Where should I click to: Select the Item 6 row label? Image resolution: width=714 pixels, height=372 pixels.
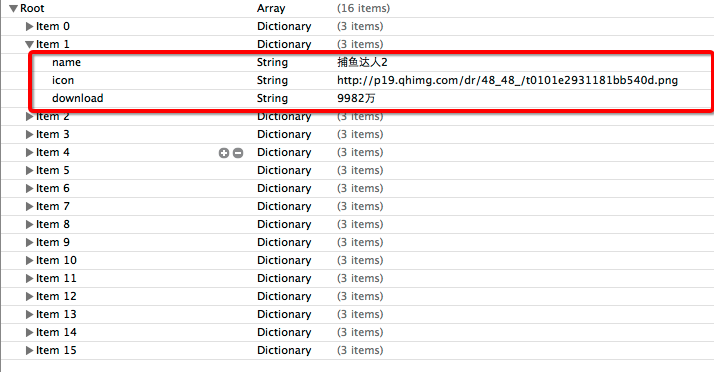53,188
